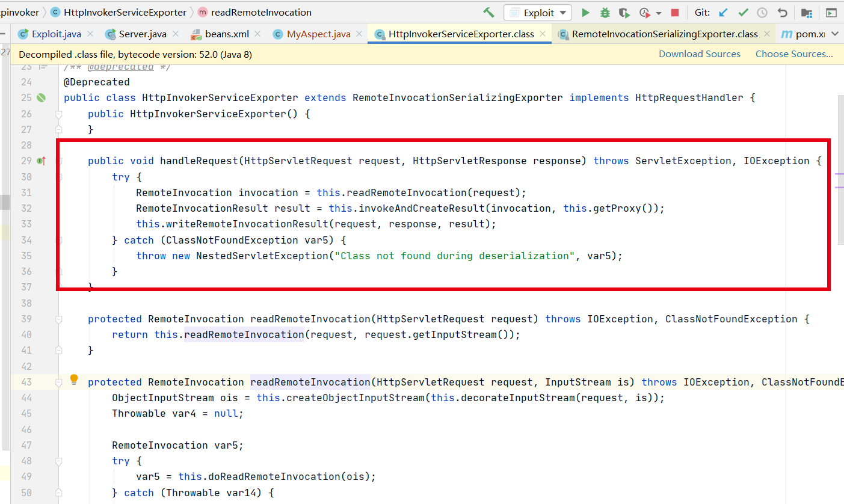This screenshot has width=844, height=504.
Task: Run with profiler icon
Action: tap(645, 12)
